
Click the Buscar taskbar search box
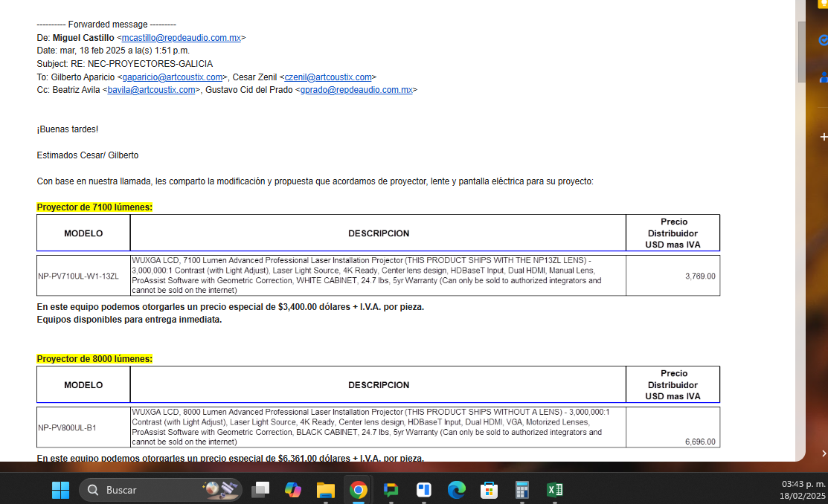click(x=161, y=490)
